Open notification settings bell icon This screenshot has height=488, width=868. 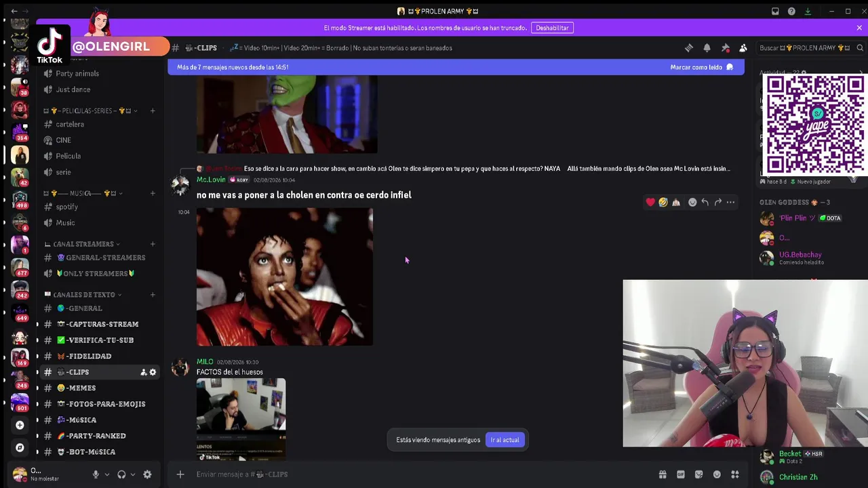click(707, 48)
